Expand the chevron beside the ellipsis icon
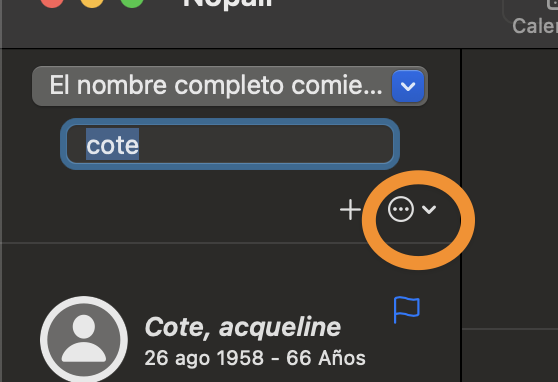This screenshot has height=382, width=558. (429, 210)
